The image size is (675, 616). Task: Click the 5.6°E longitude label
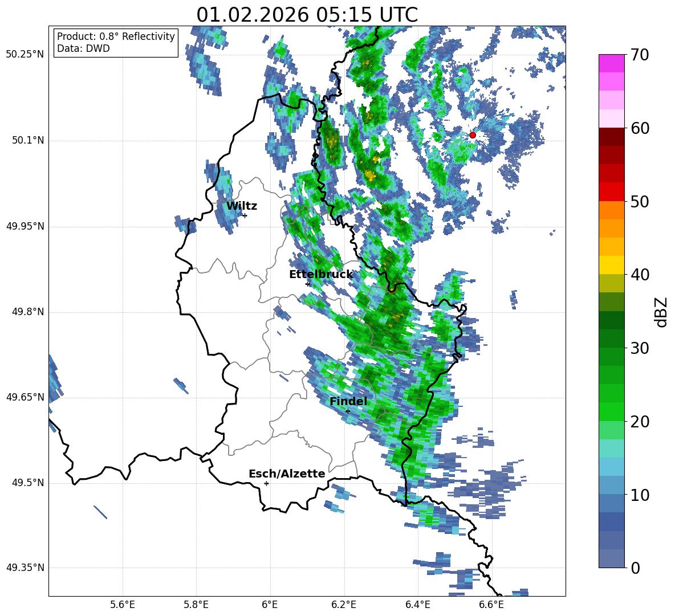pyautogui.click(x=123, y=605)
